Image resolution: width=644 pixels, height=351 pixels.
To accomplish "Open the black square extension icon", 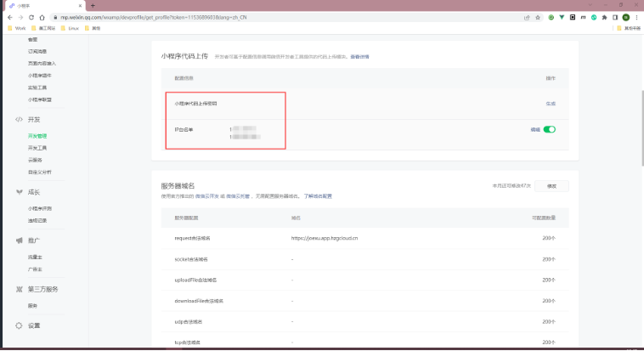I will pyautogui.click(x=573, y=17).
